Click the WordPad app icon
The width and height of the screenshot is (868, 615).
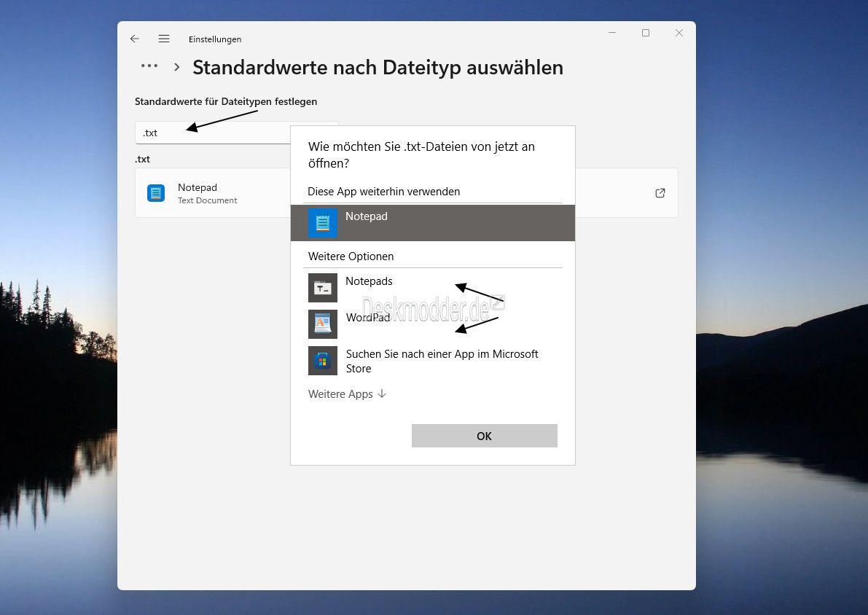pyautogui.click(x=323, y=324)
